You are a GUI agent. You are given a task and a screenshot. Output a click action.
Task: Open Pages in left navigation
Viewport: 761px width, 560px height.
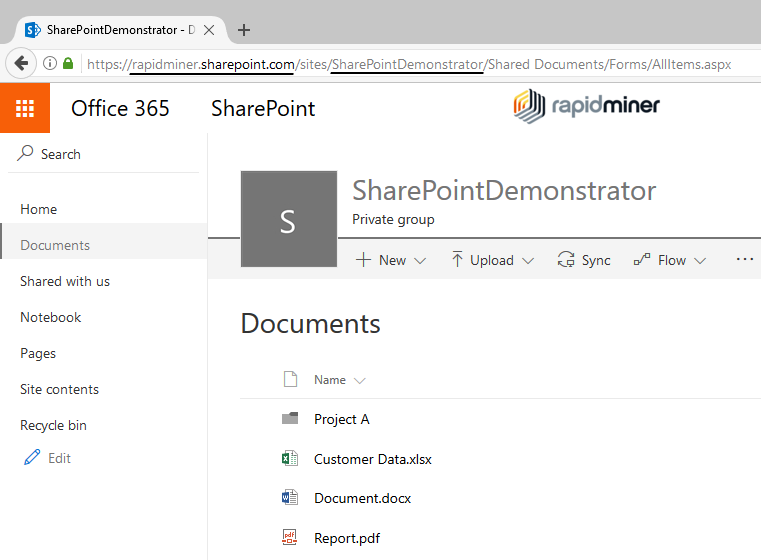[38, 353]
